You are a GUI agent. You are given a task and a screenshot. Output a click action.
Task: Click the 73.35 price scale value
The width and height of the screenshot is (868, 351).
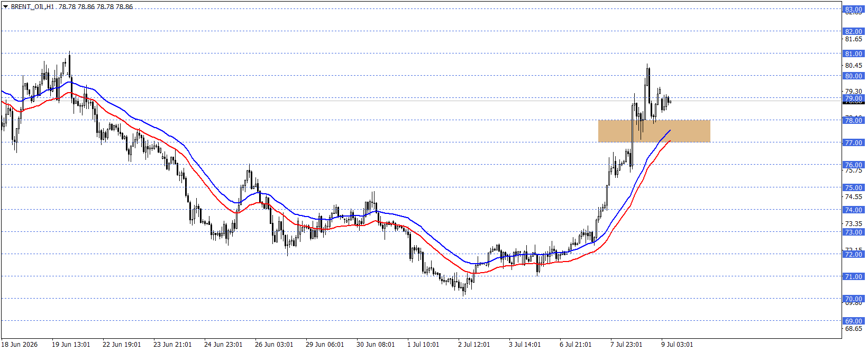853,224
